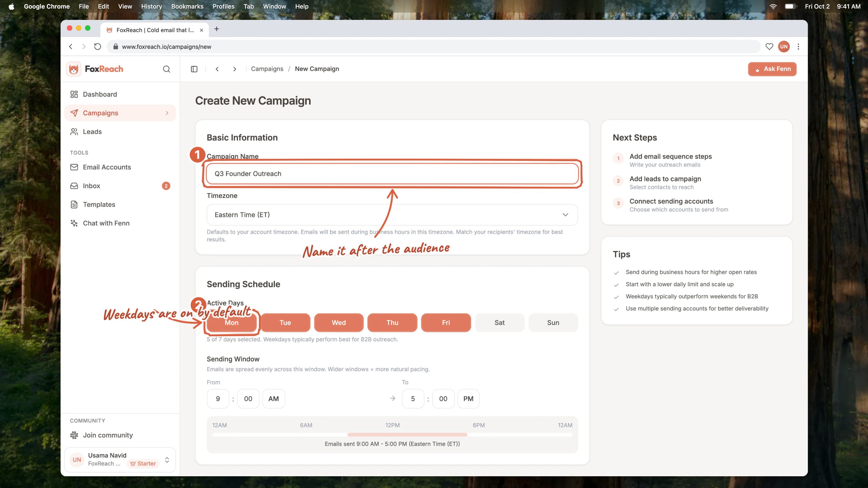Viewport: 868px width, 488px height.
Task: Switch From time AM selector
Action: tap(274, 399)
